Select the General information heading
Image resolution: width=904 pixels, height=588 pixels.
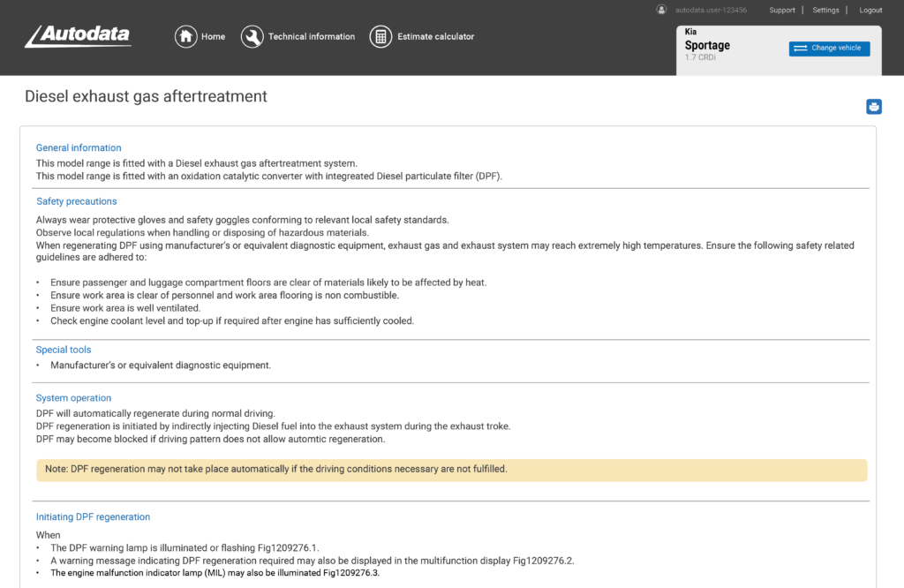79,147
